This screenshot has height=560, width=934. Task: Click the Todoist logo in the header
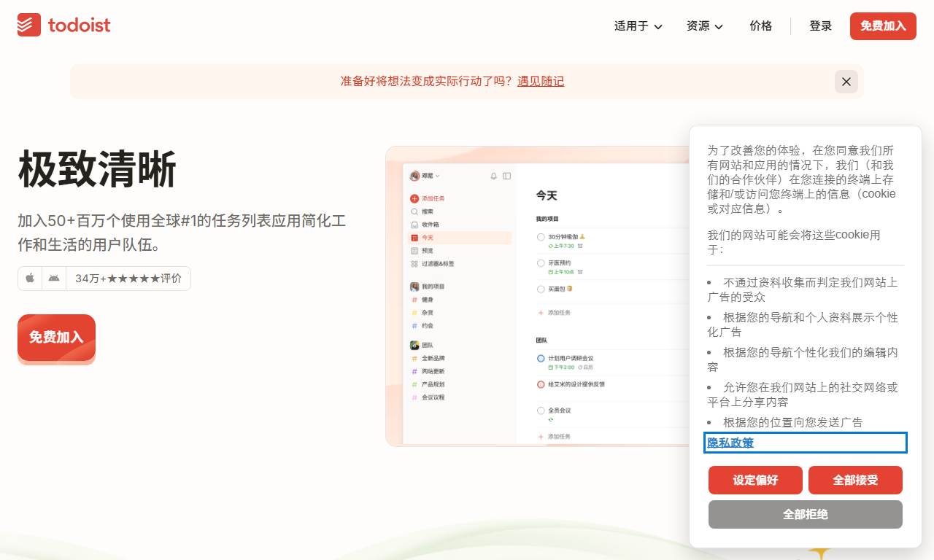64,25
